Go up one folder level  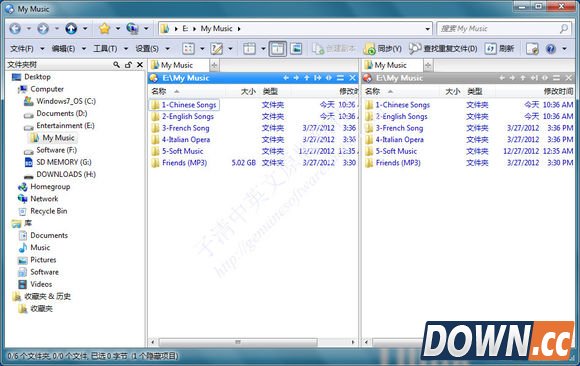point(71,28)
